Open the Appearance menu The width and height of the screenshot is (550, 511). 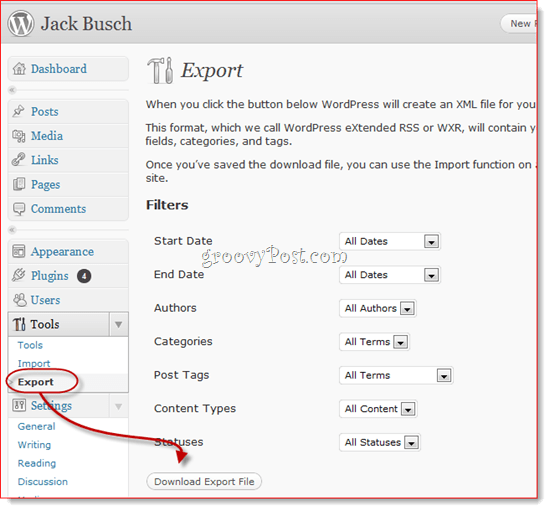point(68,251)
